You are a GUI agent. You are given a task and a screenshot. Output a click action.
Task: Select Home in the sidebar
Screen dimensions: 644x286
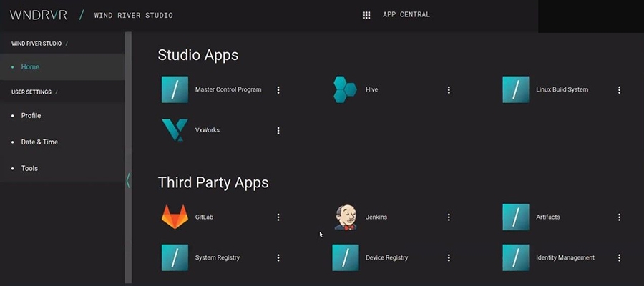[62, 67]
